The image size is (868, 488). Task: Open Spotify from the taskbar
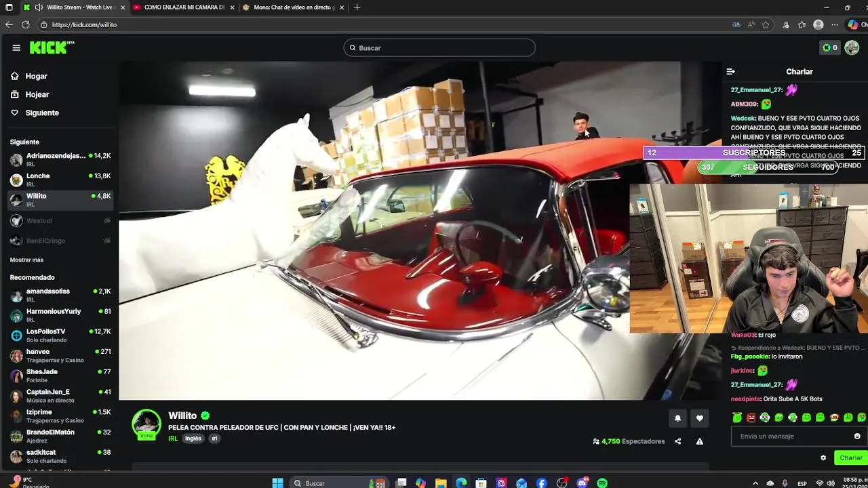(x=602, y=483)
